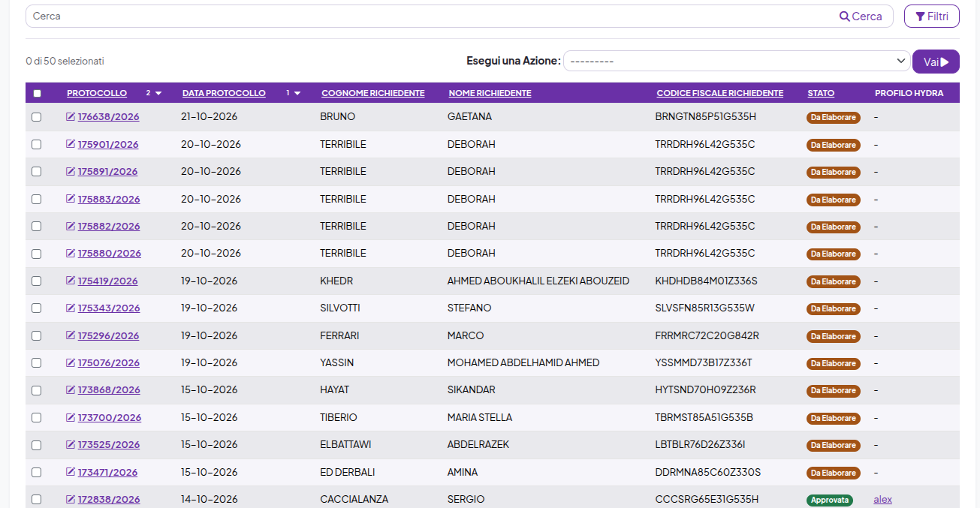The height and width of the screenshot is (508, 980).
Task: Toggle sort arrow next to Protocollo header
Action: [158, 94]
